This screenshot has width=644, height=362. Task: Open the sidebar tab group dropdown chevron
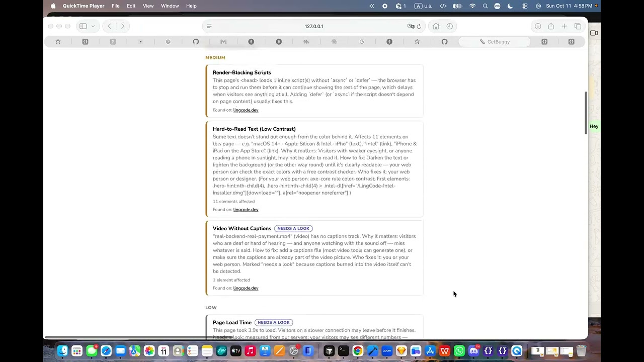(x=93, y=26)
